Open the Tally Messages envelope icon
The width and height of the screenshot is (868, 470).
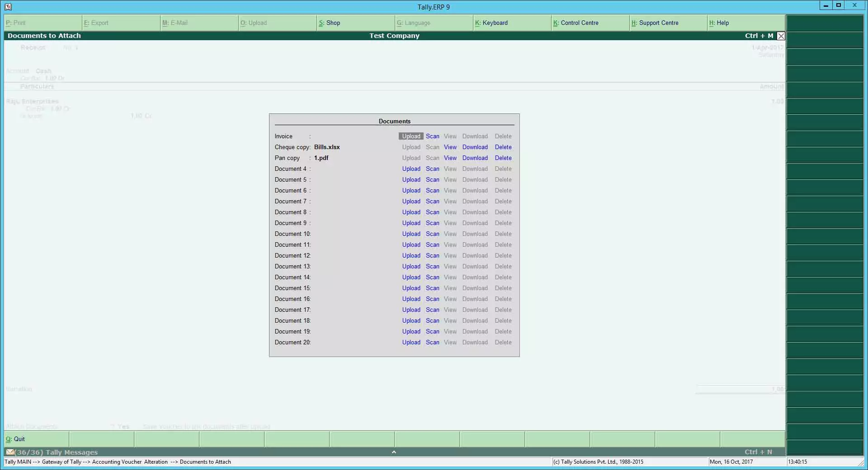(10, 452)
